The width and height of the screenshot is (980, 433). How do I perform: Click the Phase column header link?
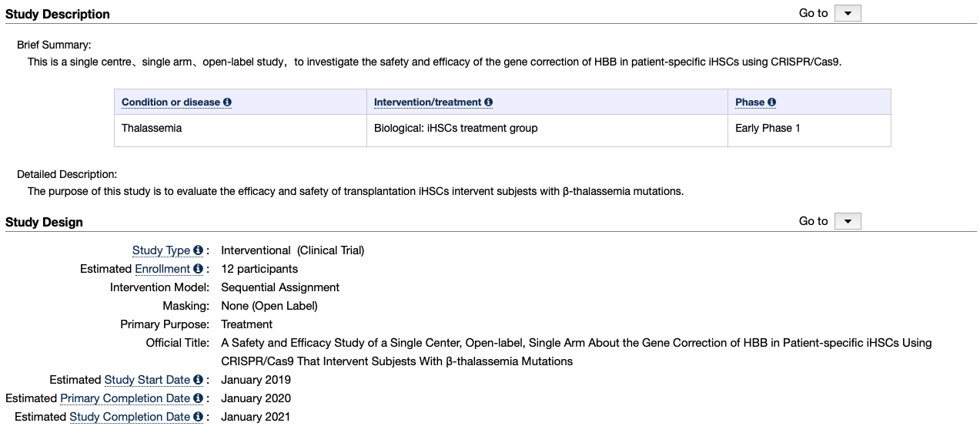pyautogui.click(x=750, y=102)
